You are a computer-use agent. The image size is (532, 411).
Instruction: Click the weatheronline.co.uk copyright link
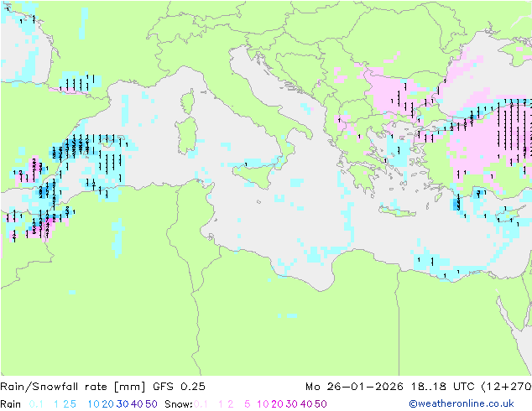point(462,403)
